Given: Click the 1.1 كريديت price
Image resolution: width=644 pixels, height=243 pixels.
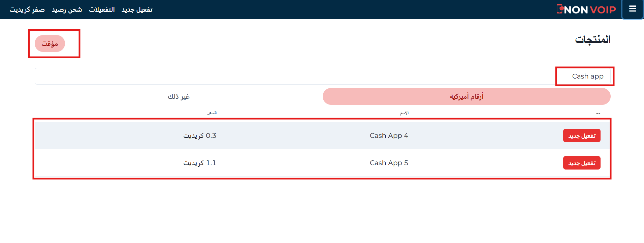Looking at the screenshot, I should tap(200, 163).
